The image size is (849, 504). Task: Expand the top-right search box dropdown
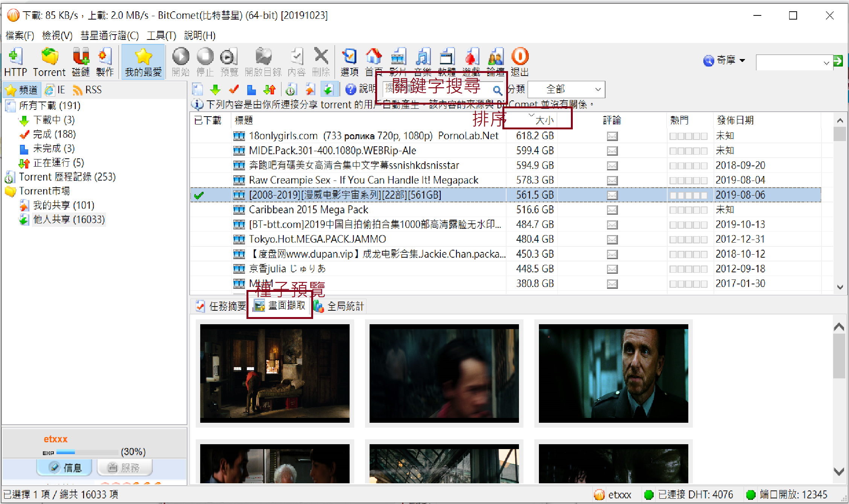pos(826,63)
